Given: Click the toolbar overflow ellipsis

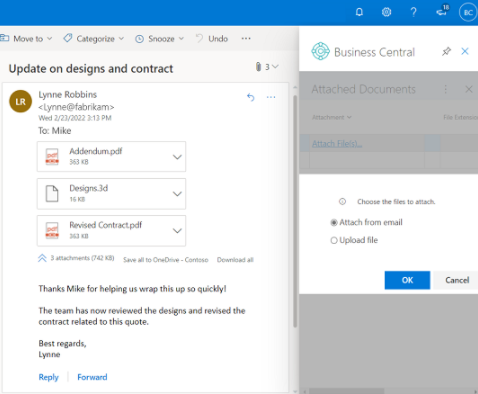Looking at the screenshot, I should point(246,38).
